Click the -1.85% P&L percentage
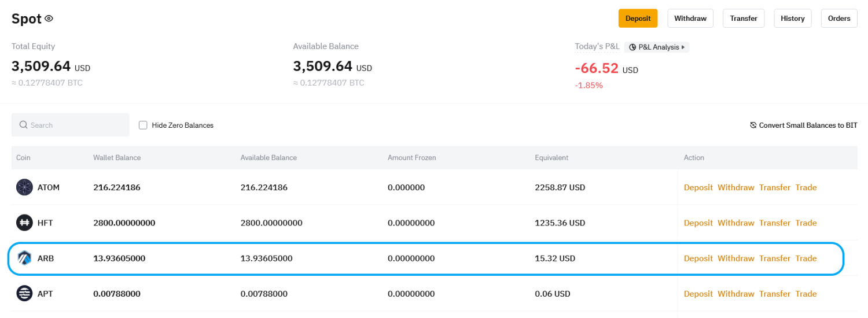This screenshot has height=318, width=868. [x=589, y=86]
